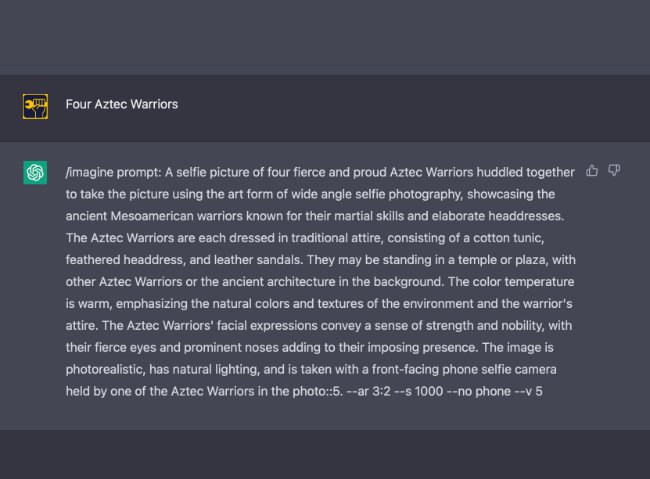The width and height of the screenshot is (650, 479).
Task: Click the thumbs down icon on the response
Action: point(614,171)
